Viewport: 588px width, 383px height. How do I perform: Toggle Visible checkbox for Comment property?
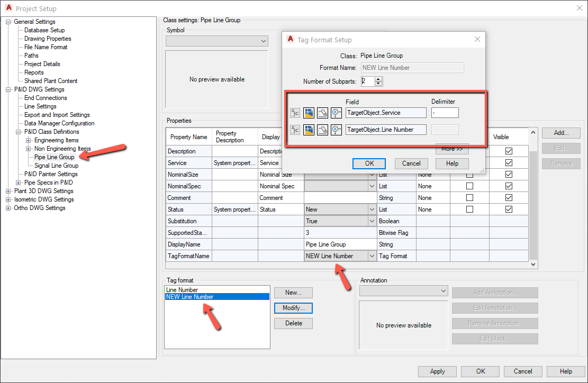click(509, 197)
